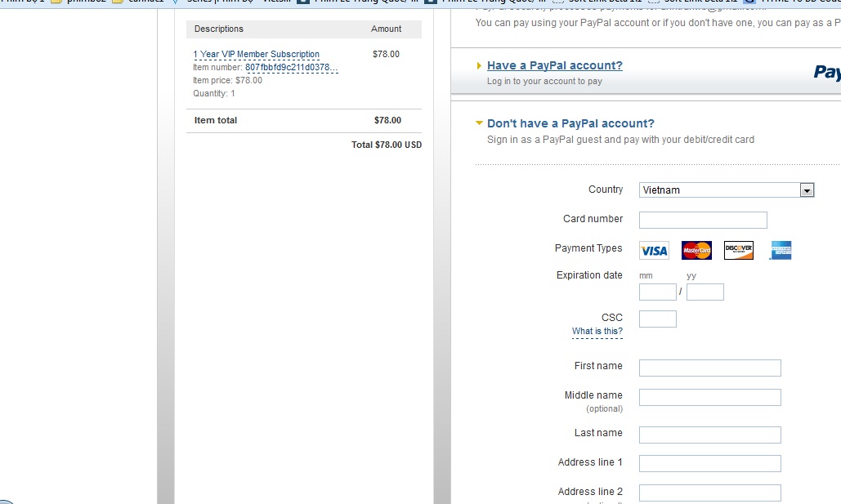841x504 pixels.
Task: Click the $78.00 amount beside Item total
Action: 387,120
